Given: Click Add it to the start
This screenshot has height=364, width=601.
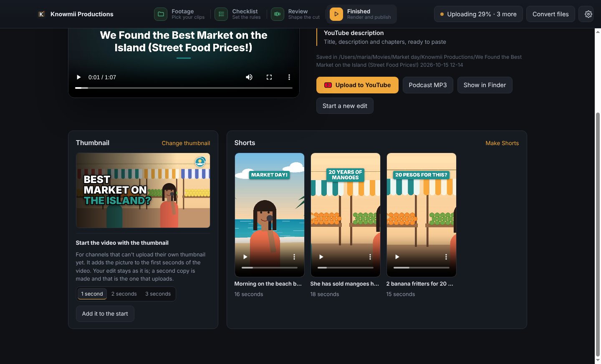Looking at the screenshot, I should pyautogui.click(x=105, y=314).
